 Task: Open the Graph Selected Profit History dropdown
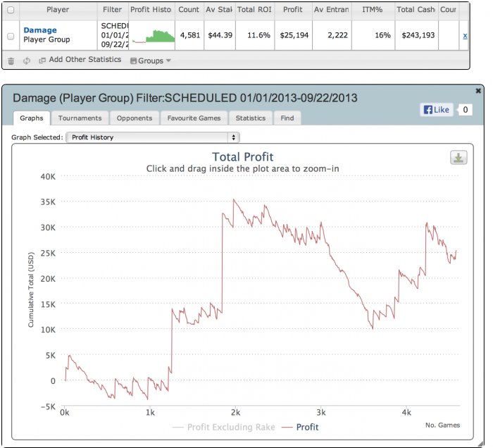(x=153, y=137)
